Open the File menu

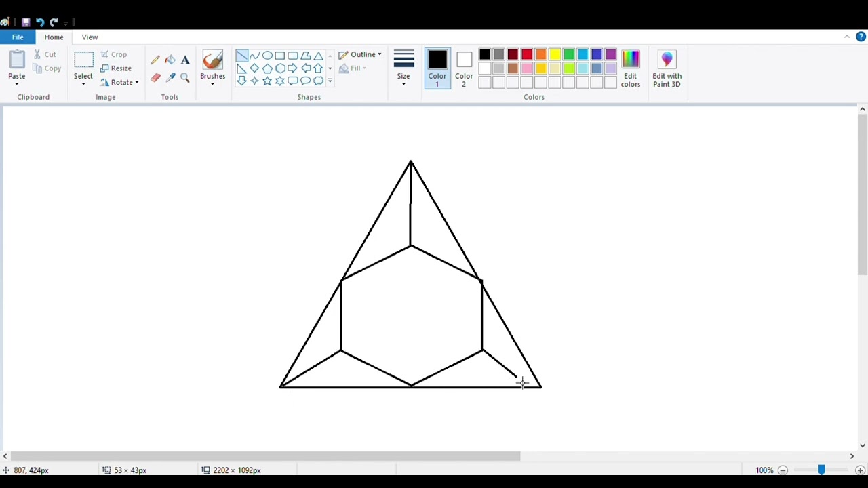pos(18,37)
